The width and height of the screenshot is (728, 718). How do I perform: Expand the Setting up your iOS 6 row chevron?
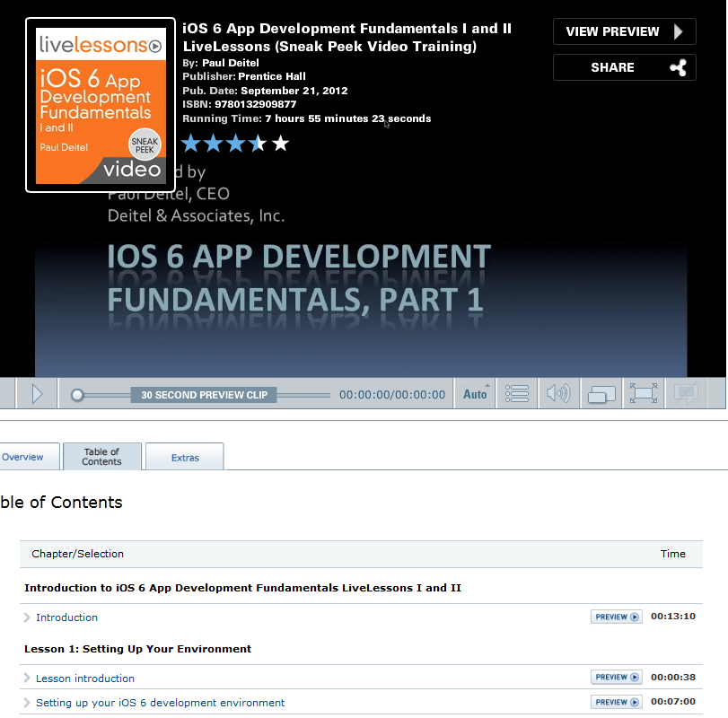point(27,703)
